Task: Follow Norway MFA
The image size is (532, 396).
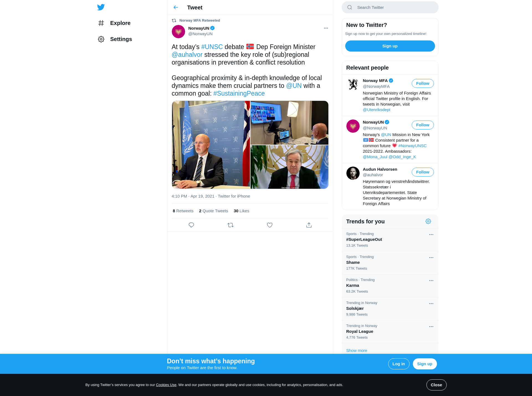Action: pos(423,83)
